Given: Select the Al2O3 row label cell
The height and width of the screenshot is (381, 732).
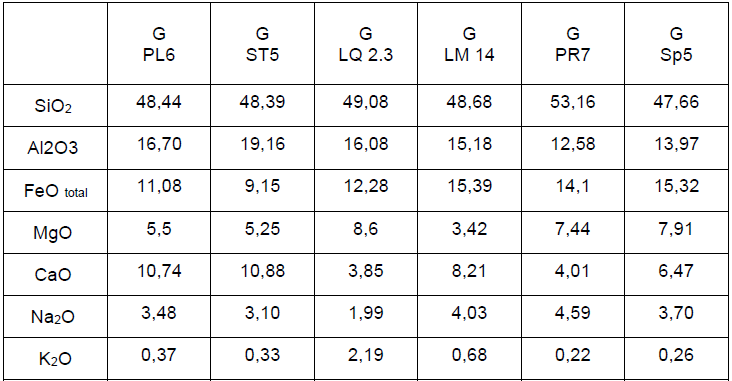Looking at the screenshot, I should pyautogui.click(x=56, y=148).
